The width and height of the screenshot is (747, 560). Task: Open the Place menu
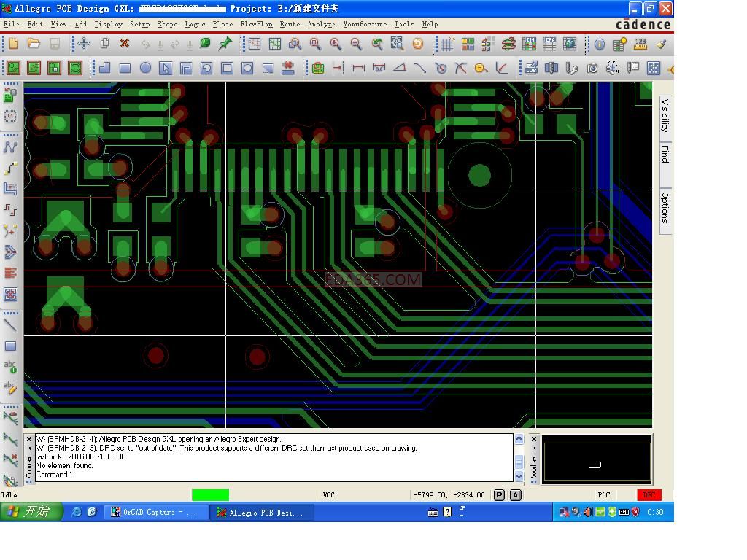(222, 24)
